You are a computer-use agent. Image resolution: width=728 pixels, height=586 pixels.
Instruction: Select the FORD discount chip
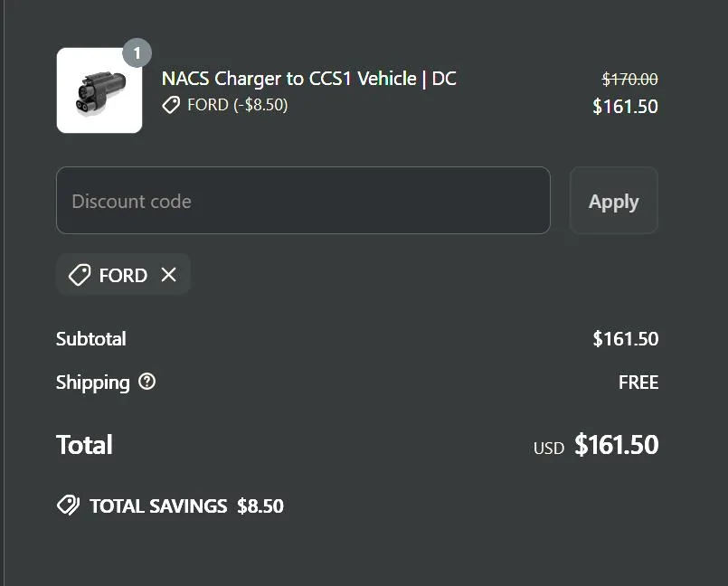tap(122, 275)
